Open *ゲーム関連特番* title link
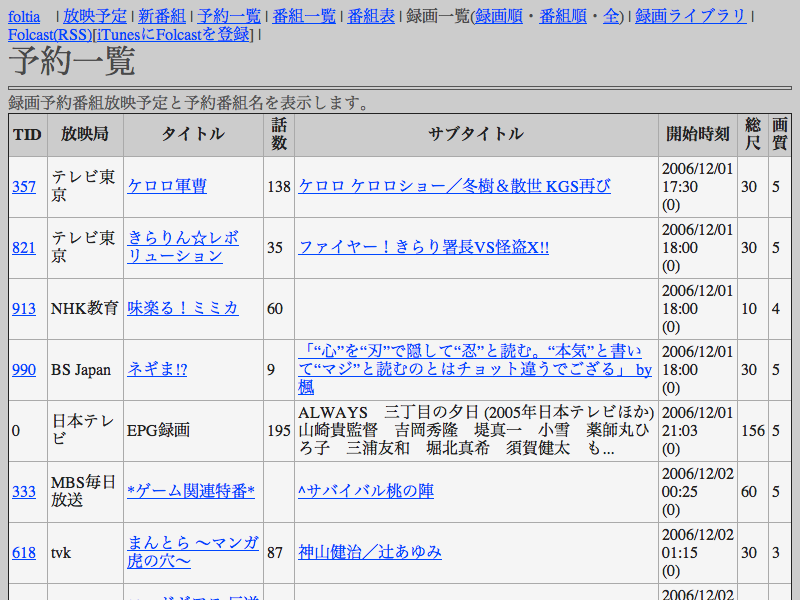The height and width of the screenshot is (600, 800). coord(191,491)
